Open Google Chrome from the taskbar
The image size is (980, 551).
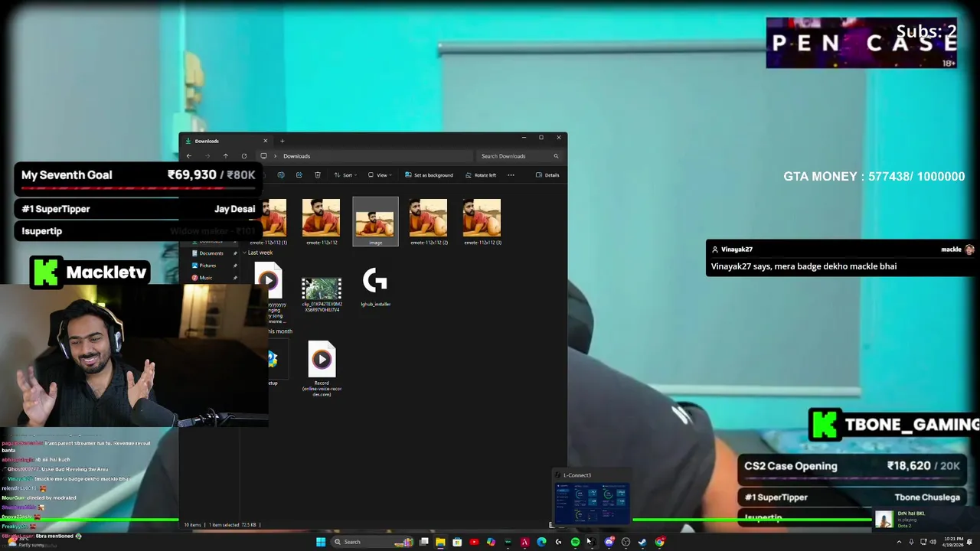[659, 542]
